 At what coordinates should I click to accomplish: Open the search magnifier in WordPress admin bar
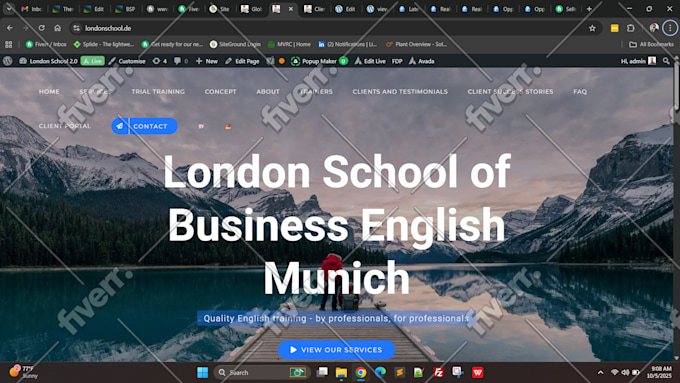[666, 61]
